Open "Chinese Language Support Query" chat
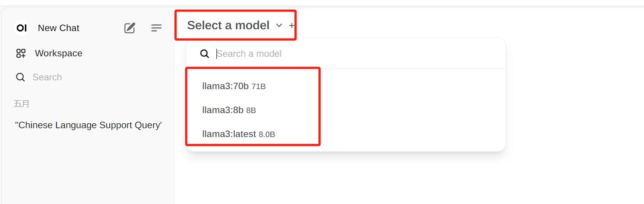The image size is (644, 204). click(x=88, y=125)
